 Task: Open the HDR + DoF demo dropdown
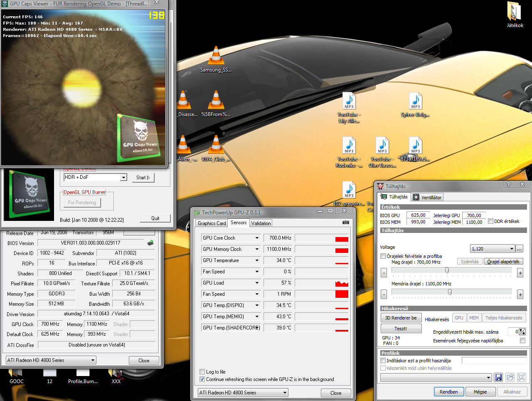pyautogui.click(x=123, y=178)
